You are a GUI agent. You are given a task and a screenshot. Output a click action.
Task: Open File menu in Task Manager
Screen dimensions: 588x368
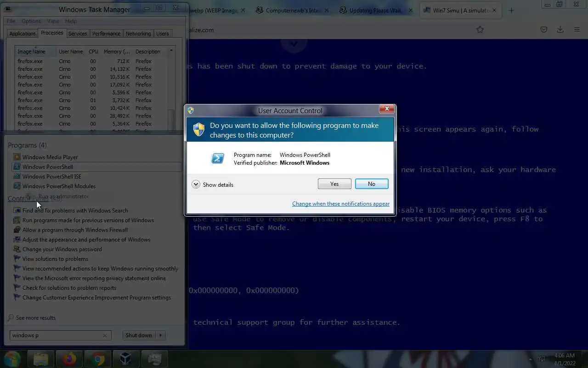(x=11, y=21)
